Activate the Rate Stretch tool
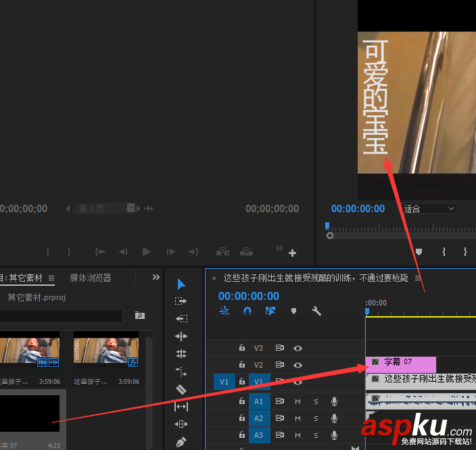 181,372
